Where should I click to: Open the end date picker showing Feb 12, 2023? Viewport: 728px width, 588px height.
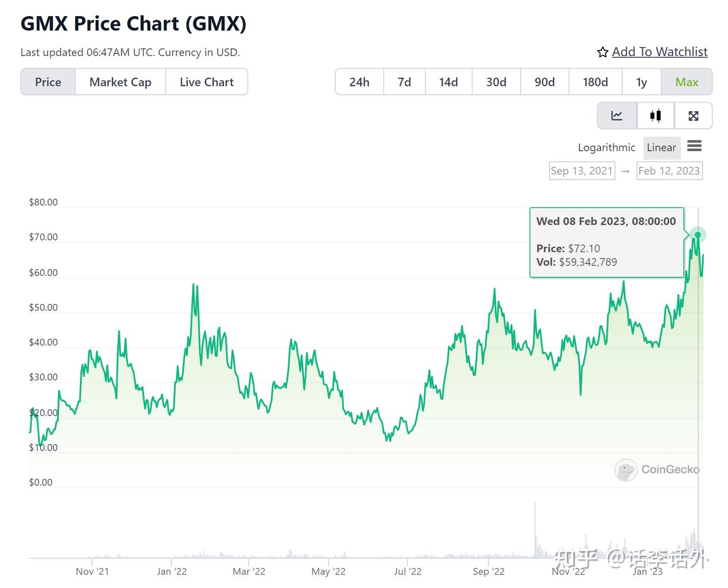coord(669,171)
